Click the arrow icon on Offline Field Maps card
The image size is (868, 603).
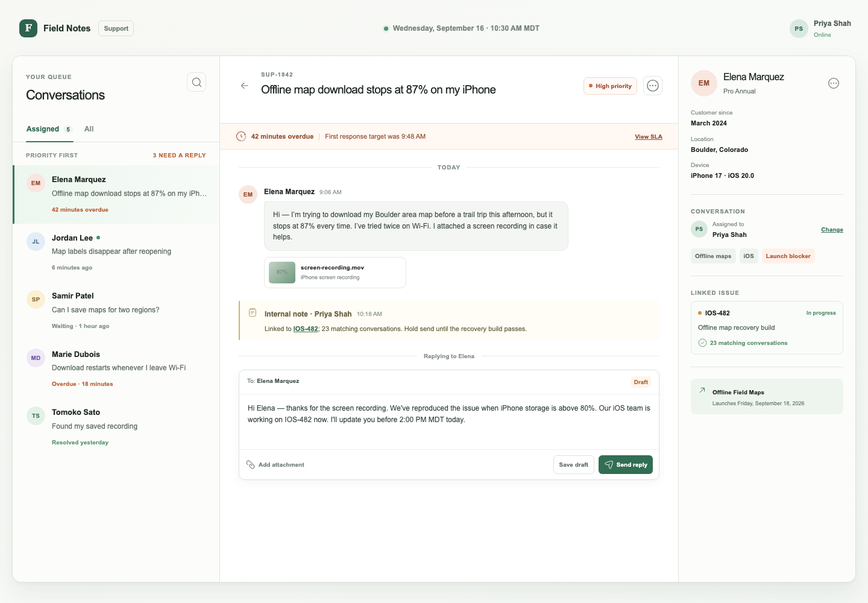702,391
